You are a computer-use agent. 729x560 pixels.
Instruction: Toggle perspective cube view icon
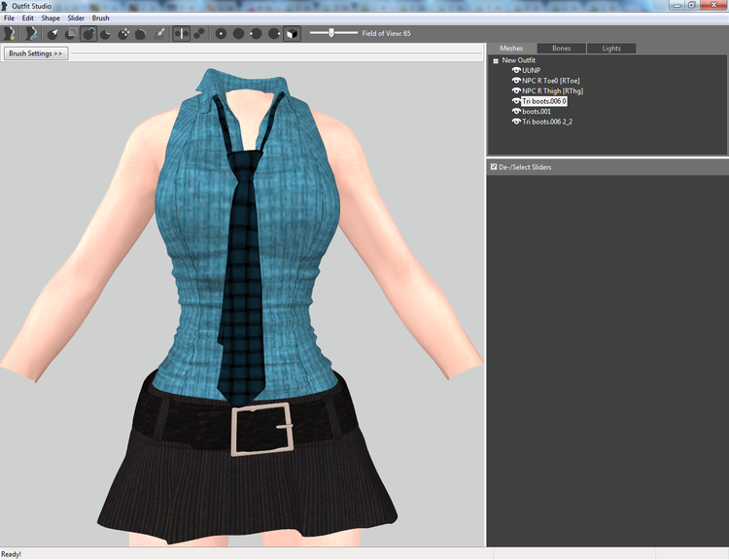click(x=292, y=33)
